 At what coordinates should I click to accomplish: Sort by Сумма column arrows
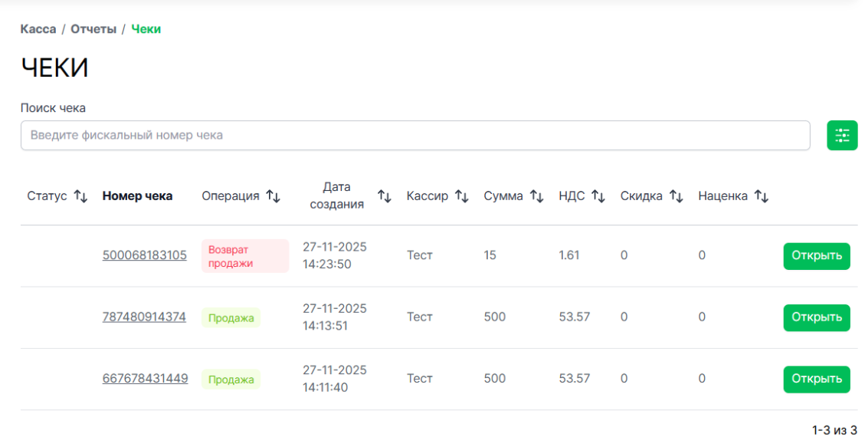click(536, 196)
